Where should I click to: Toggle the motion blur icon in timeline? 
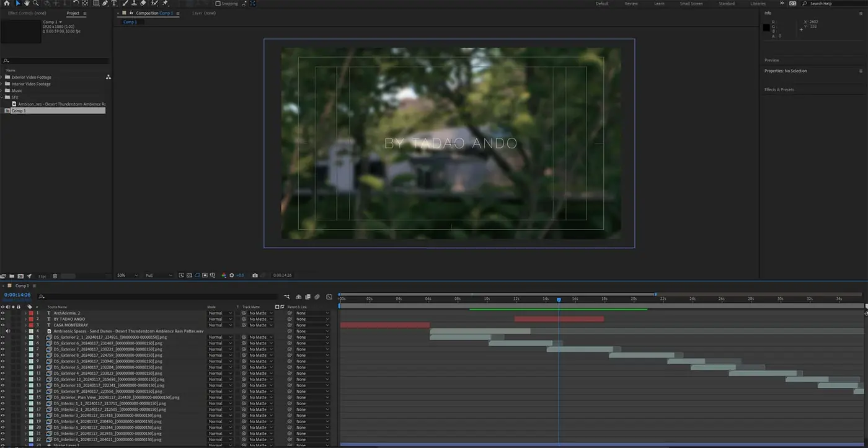317,297
